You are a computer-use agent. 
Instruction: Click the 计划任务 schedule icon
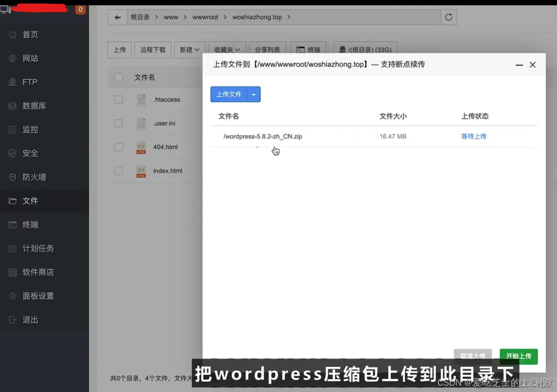pos(13,248)
